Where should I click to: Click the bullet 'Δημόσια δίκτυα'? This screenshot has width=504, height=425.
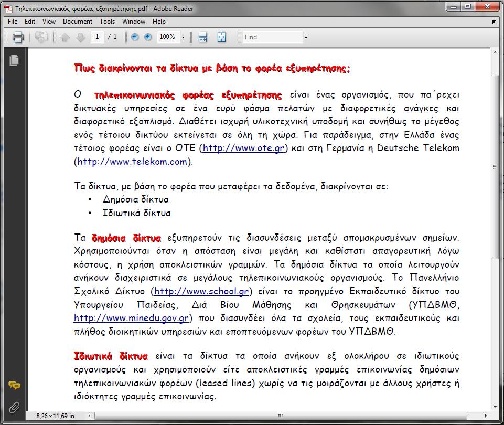136,199
